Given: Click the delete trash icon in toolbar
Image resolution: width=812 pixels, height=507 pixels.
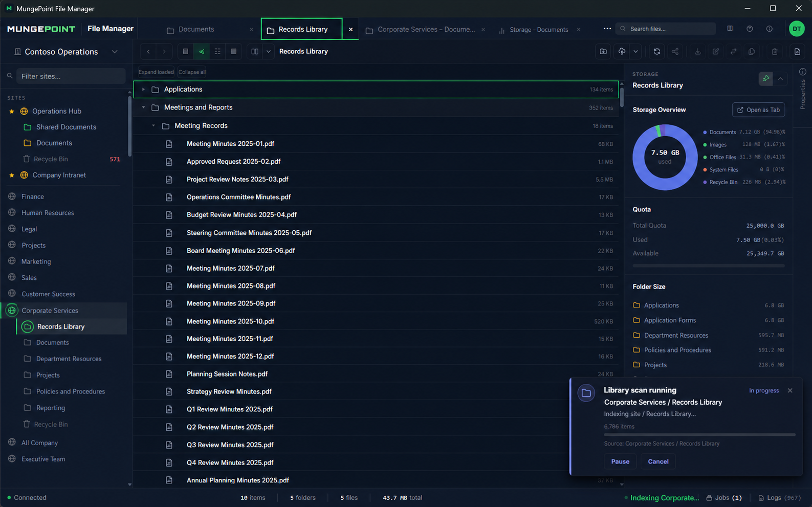Looking at the screenshot, I should 775,51.
